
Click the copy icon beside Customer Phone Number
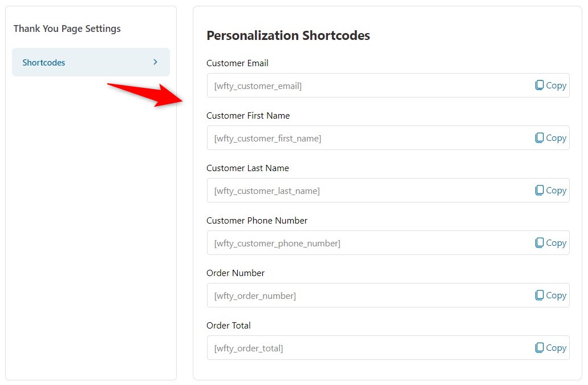tap(539, 242)
